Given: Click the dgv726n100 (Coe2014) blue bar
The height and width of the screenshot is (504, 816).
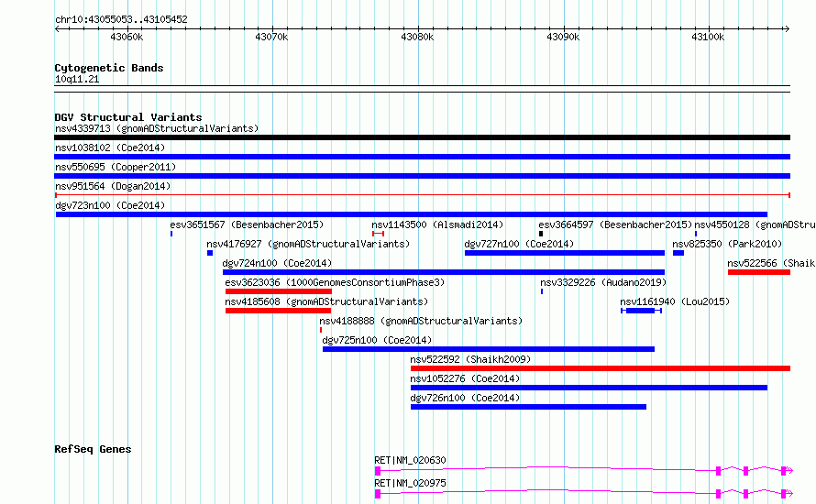Looking at the screenshot, I should tap(528, 407).
